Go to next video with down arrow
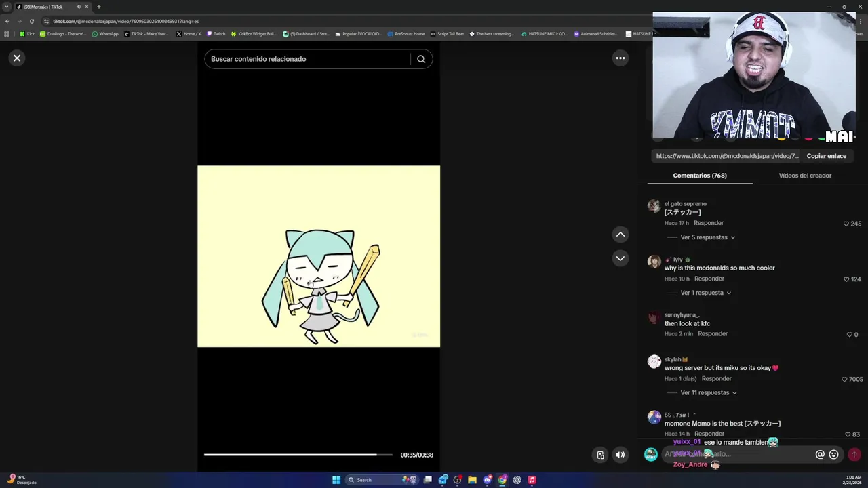This screenshot has width=868, height=488. [620, 258]
